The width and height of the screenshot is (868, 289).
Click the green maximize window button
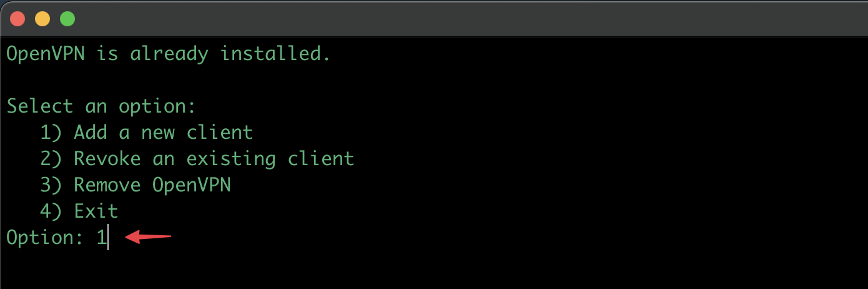[67, 19]
